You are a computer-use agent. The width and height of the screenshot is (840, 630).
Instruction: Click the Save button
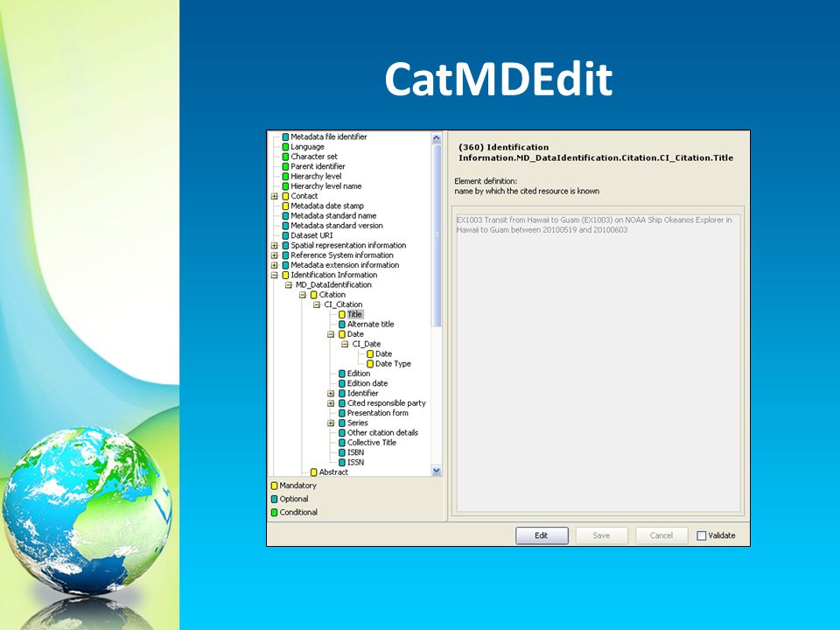pos(601,535)
